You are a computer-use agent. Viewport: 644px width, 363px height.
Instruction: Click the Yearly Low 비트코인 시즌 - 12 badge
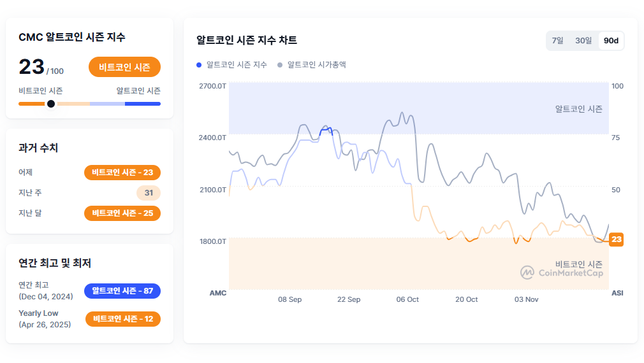[122, 318]
